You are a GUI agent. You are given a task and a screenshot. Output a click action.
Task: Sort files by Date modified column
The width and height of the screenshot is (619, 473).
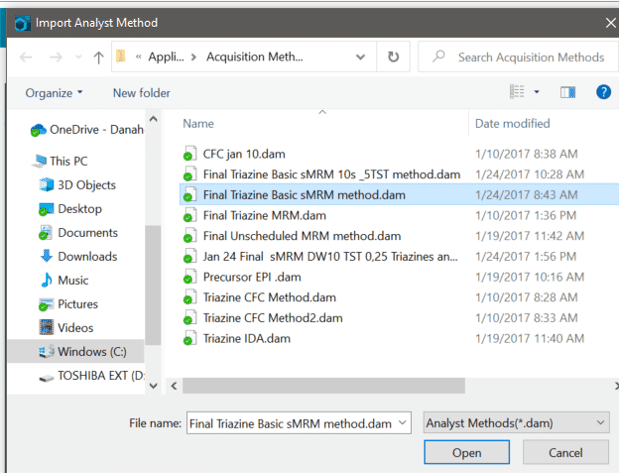pos(512,124)
